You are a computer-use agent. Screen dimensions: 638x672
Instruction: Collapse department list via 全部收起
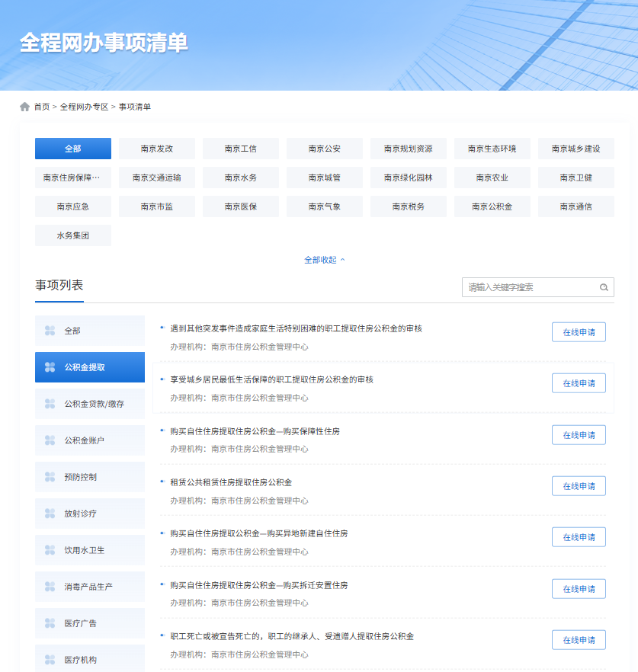click(x=324, y=260)
